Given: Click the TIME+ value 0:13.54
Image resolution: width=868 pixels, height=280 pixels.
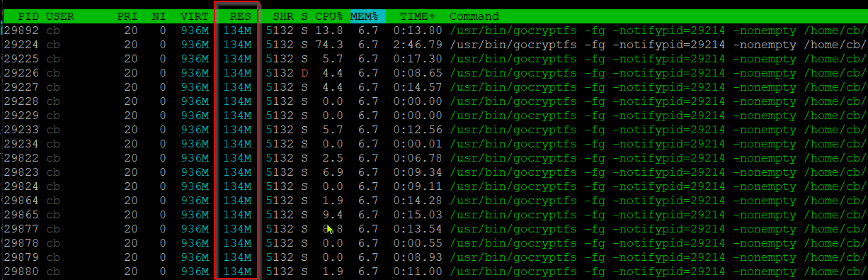Looking at the screenshot, I should (x=418, y=229).
